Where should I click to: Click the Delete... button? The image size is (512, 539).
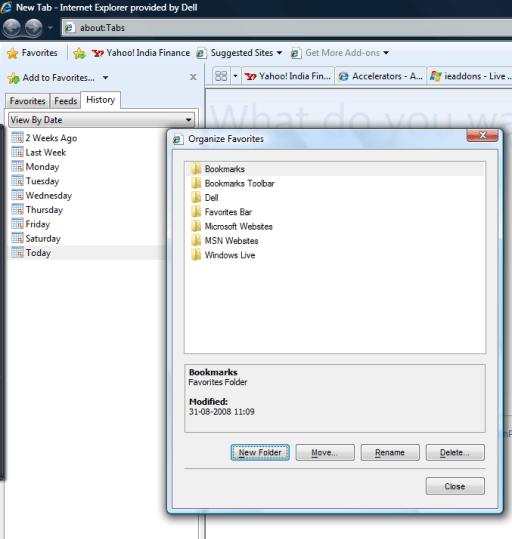(455, 452)
